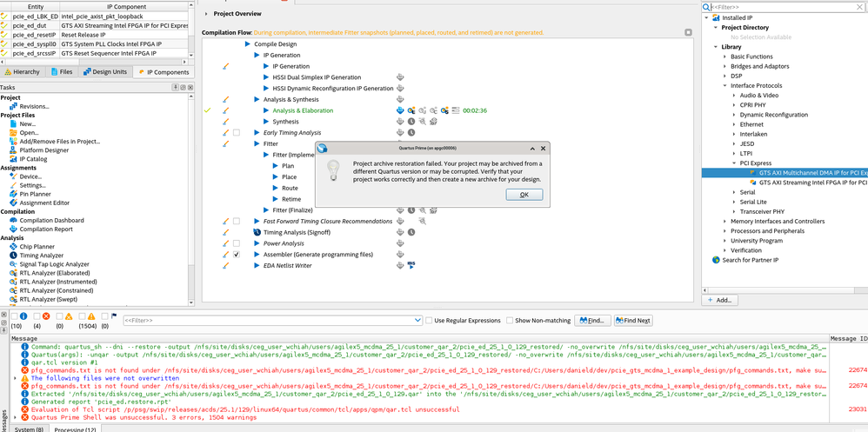Open IP Catalog task

tap(31, 159)
